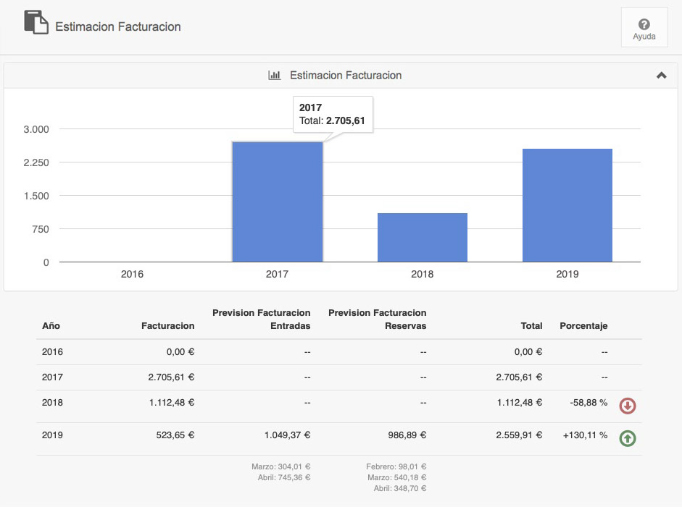Image resolution: width=682 pixels, height=518 pixels.
Task: Click the Total column header
Action: tap(530, 326)
